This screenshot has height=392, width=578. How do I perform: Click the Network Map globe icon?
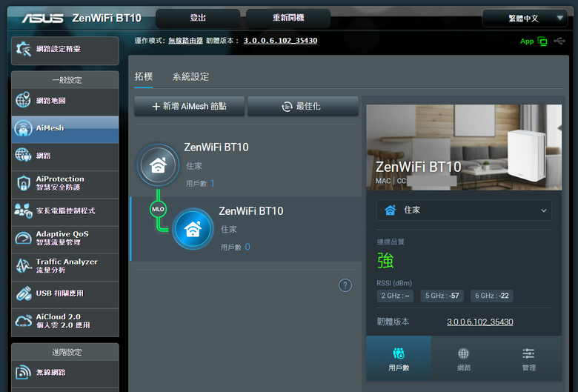[x=23, y=100]
